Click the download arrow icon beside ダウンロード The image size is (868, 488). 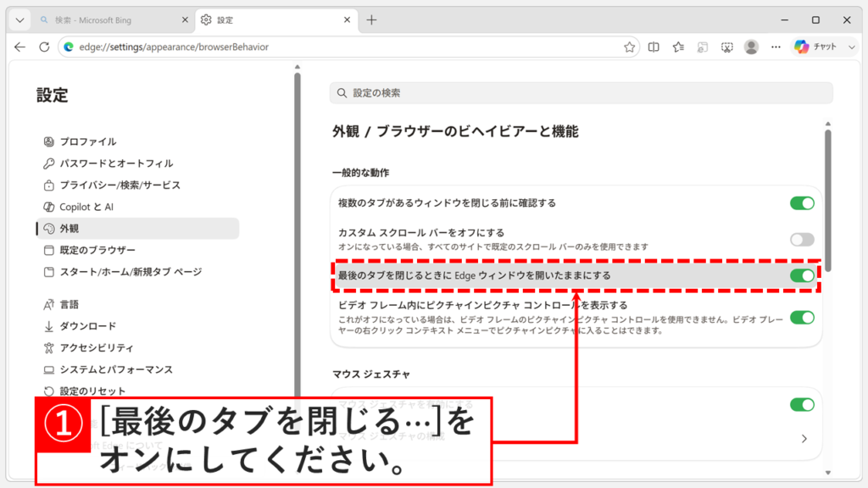(x=48, y=326)
